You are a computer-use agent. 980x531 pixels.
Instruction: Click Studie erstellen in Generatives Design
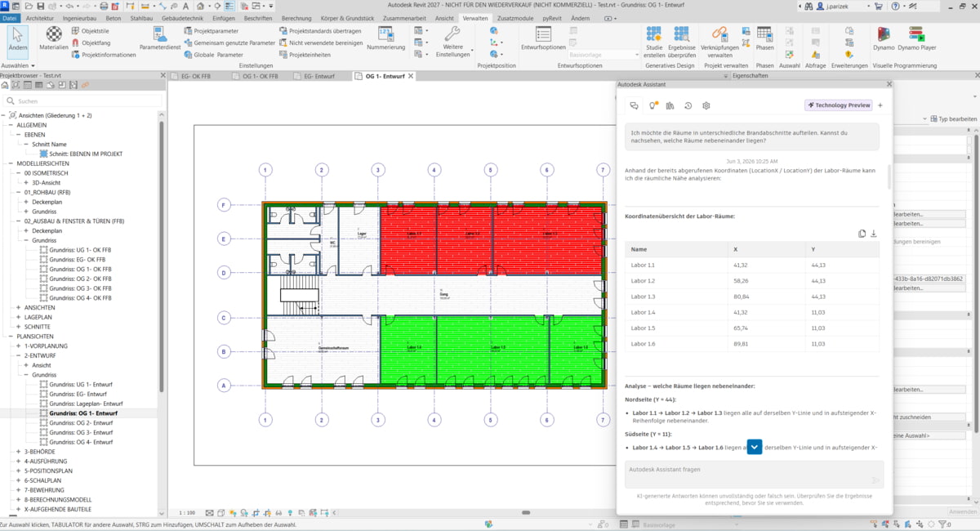[x=654, y=42]
